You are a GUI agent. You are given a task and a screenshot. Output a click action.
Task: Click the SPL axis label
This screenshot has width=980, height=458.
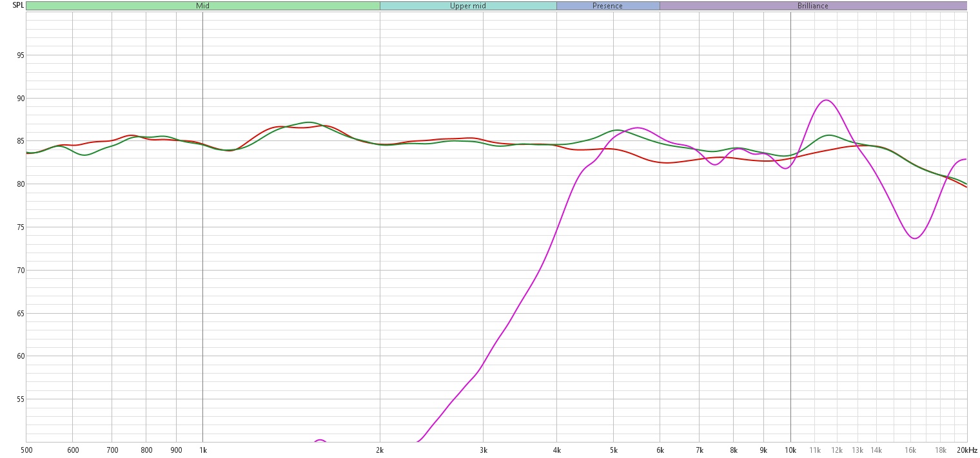tap(18, 5)
